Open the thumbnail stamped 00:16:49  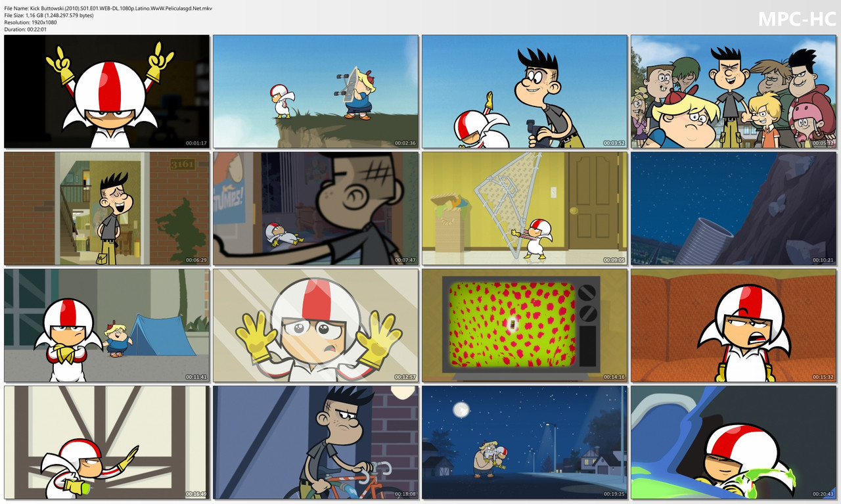pos(106,443)
